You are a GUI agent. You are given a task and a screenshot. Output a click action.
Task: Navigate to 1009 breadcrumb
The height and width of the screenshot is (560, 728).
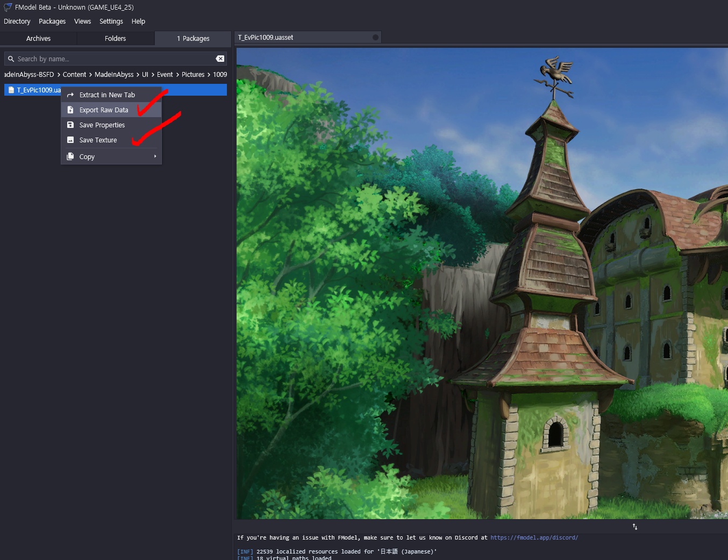tap(220, 75)
